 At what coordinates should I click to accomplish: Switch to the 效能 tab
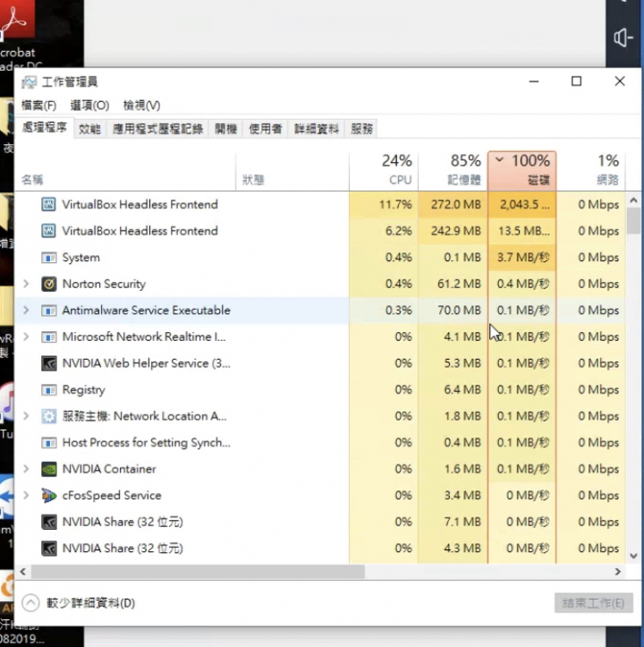89,129
